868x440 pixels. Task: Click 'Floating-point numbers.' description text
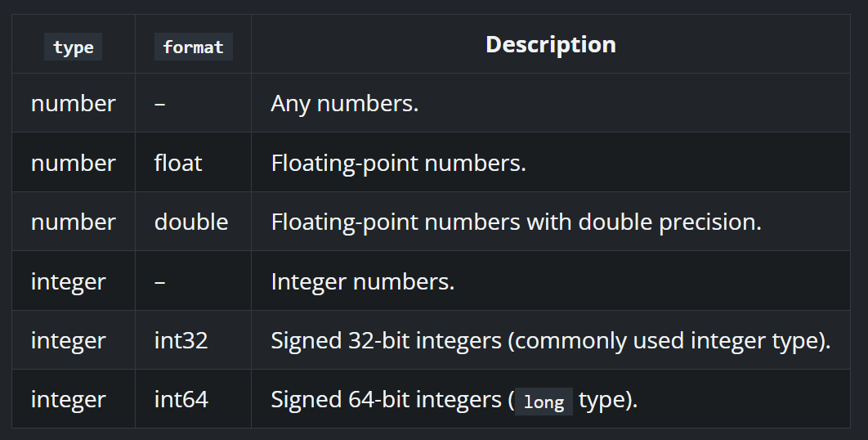398,163
